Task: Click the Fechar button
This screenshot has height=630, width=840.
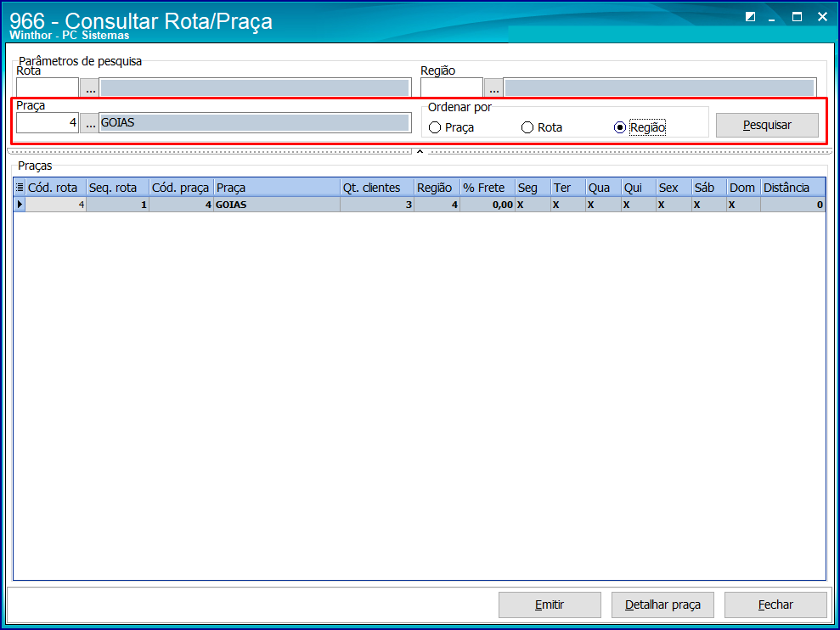Action: click(775, 605)
